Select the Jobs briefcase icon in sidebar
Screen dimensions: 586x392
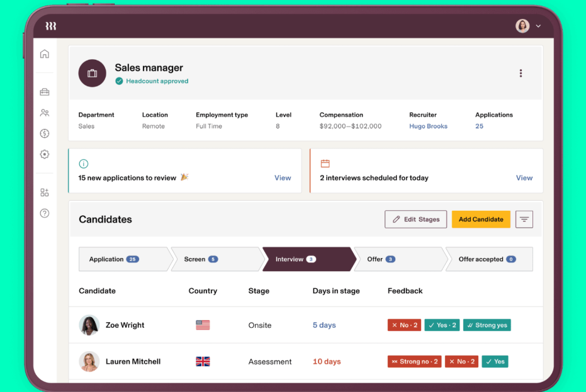[x=44, y=91]
